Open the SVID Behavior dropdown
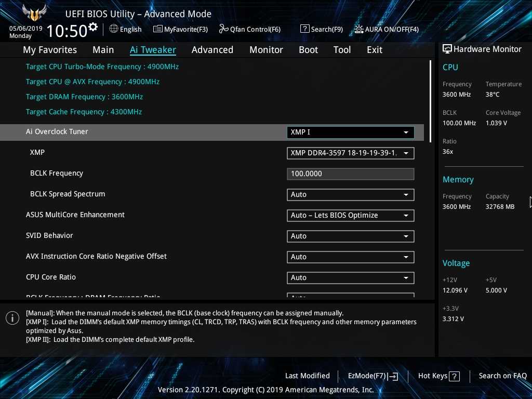Viewport: 532px width, 399px height. pyautogui.click(x=406, y=236)
